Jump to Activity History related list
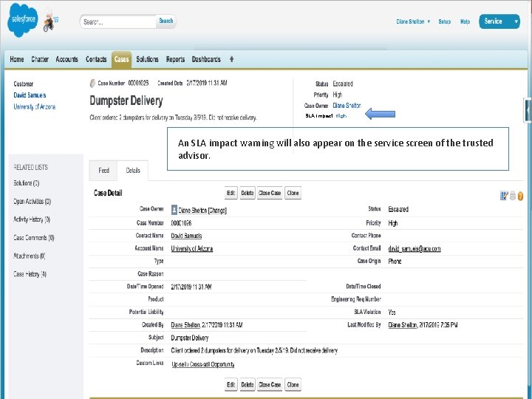 click(x=32, y=219)
